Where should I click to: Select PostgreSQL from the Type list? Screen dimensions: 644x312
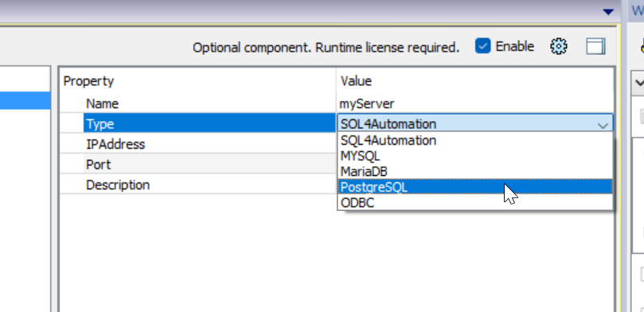[475, 187]
